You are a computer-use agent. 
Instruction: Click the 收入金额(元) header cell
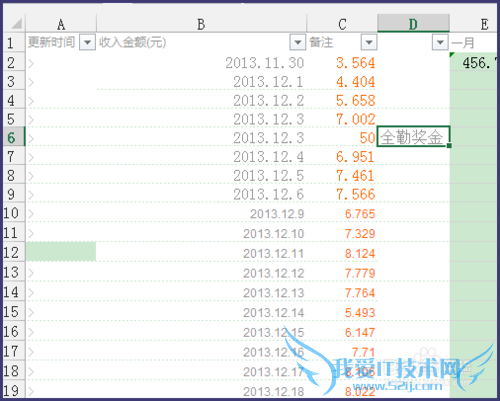(x=201, y=42)
